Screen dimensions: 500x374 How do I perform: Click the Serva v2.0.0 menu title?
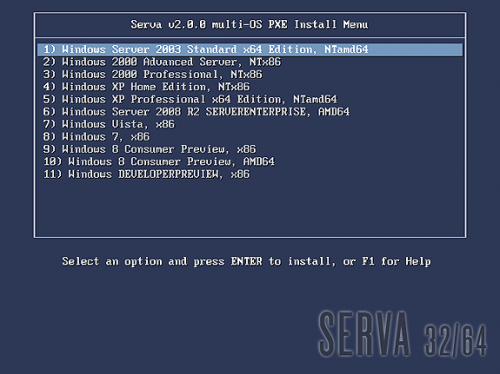pyautogui.click(x=249, y=25)
